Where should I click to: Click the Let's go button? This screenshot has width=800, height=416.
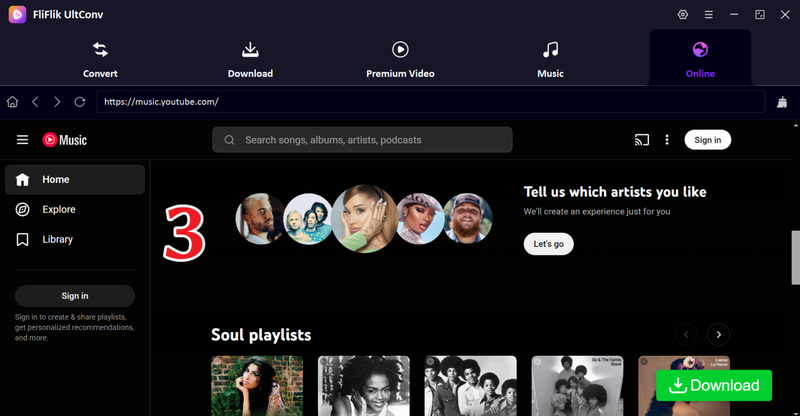coord(548,244)
